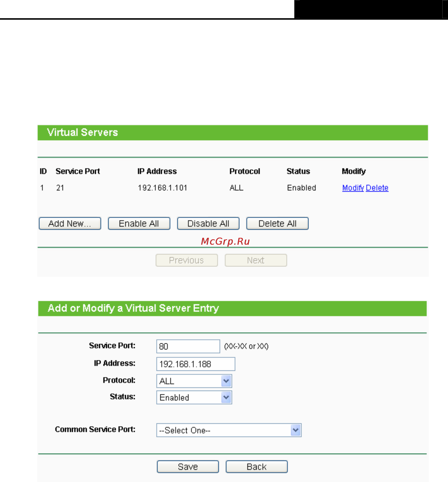
Task: Click the Service Port column header
Action: [78, 171]
